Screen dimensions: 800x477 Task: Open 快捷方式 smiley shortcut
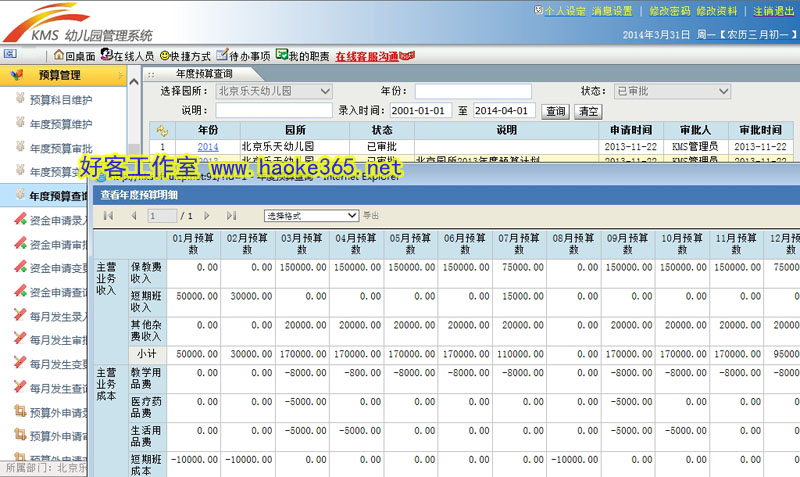point(185,56)
